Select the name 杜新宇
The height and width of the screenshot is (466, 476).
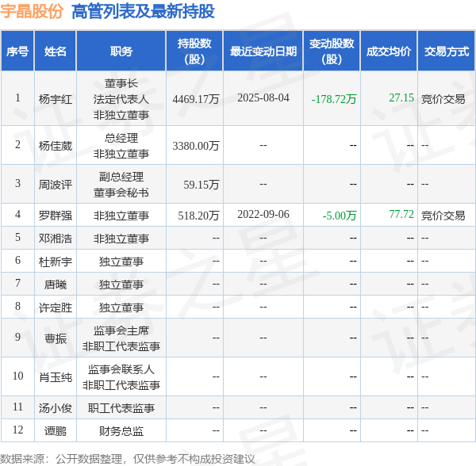(56, 262)
